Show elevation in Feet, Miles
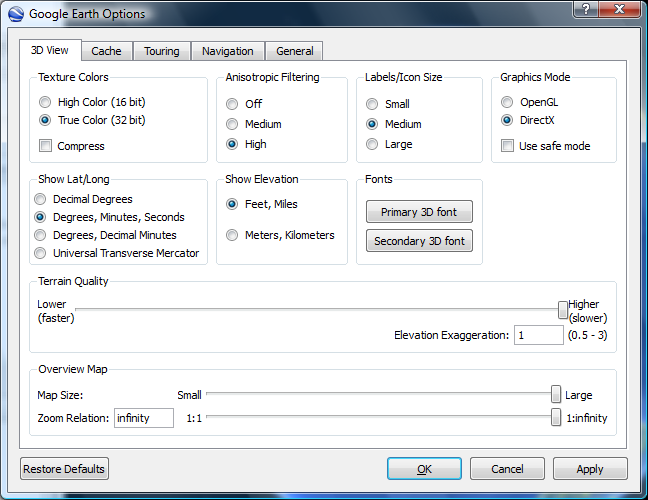 [262, 204]
